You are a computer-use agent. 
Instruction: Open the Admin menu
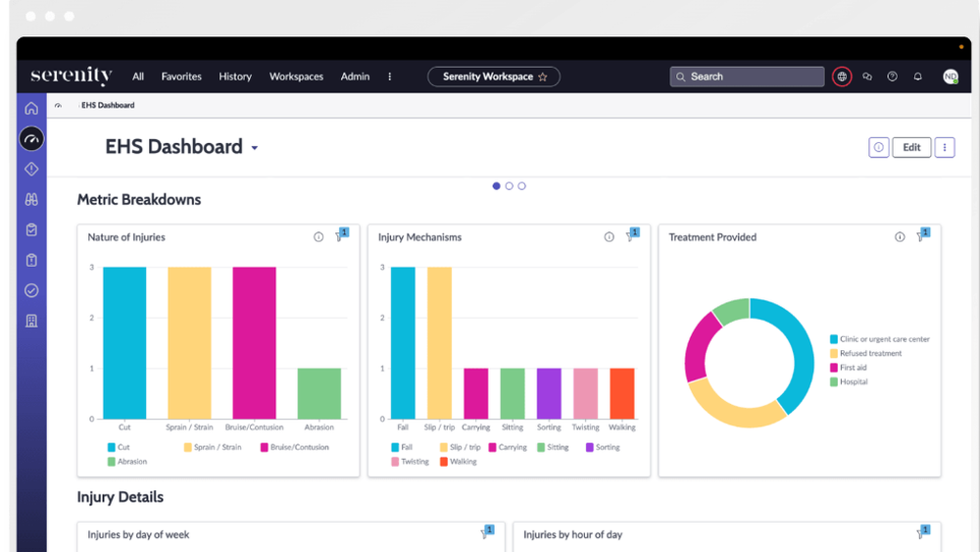(355, 76)
